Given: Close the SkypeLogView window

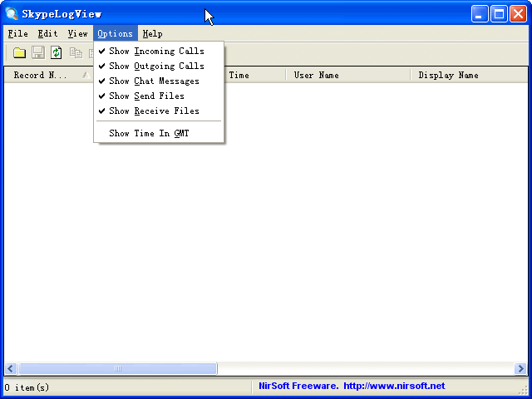Looking at the screenshot, I should pyautogui.click(x=519, y=14).
